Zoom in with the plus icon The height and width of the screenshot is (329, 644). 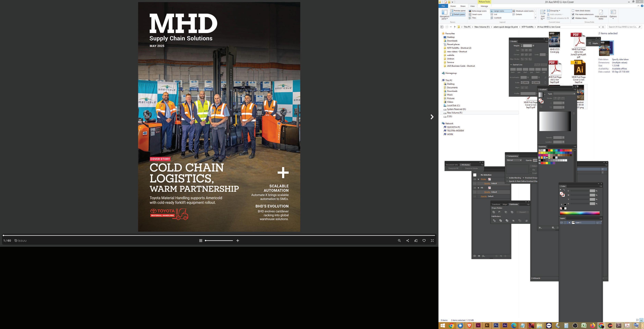(238, 241)
